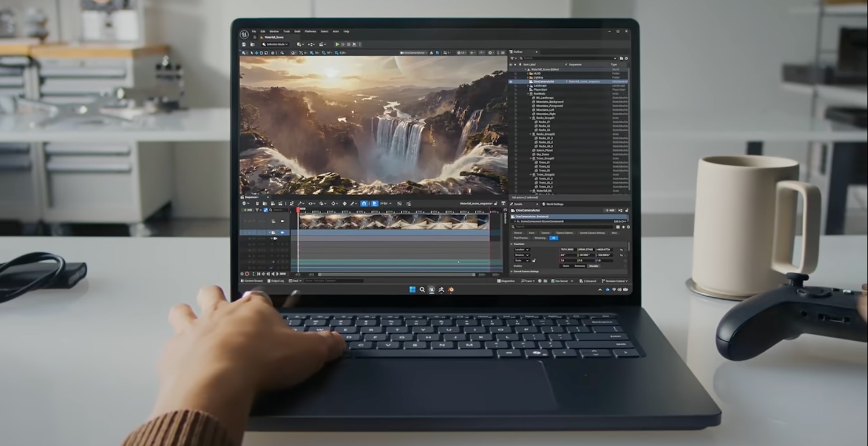Select Sky_Dome in Outliner

click(544, 154)
